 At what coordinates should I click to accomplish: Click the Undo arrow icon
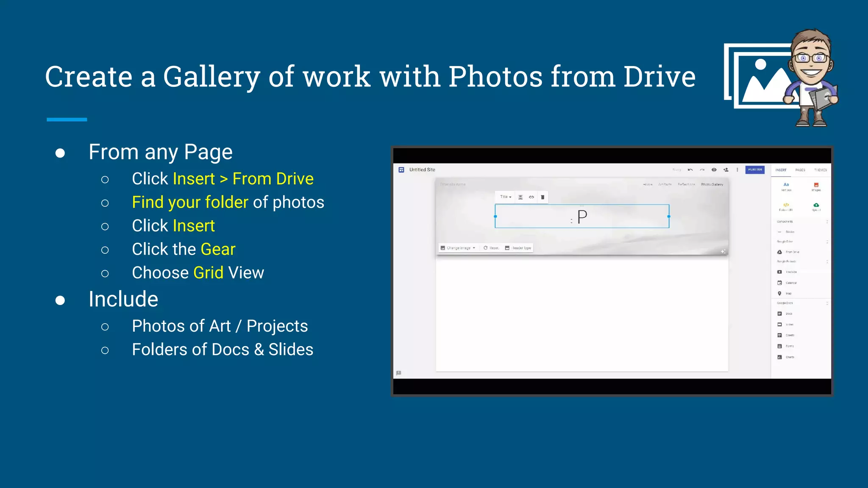click(x=690, y=170)
